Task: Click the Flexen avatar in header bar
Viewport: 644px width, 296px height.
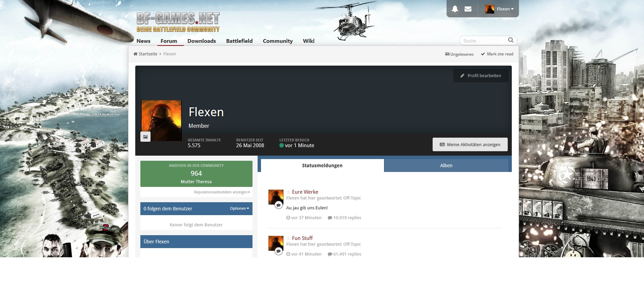Action: click(x=490, y=9)
